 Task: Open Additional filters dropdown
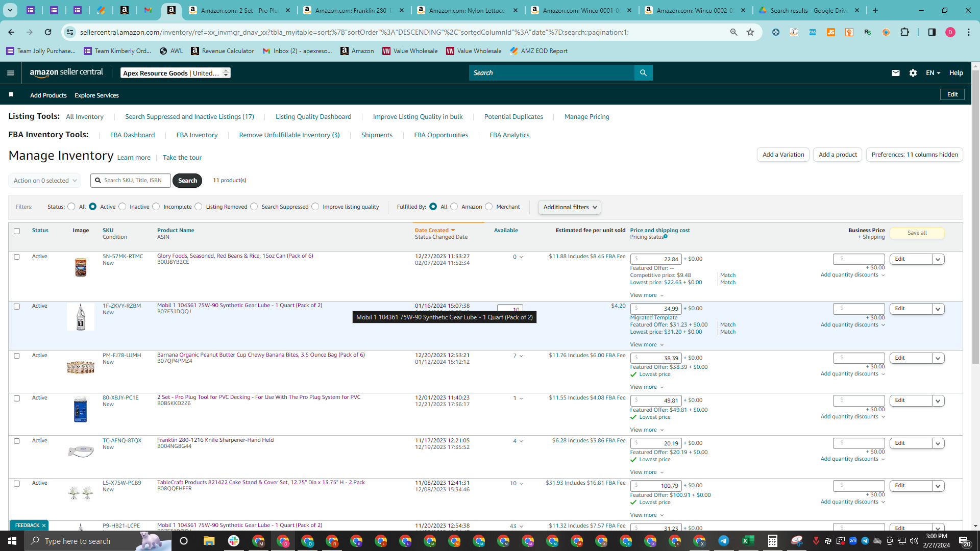tap(570, 207)
